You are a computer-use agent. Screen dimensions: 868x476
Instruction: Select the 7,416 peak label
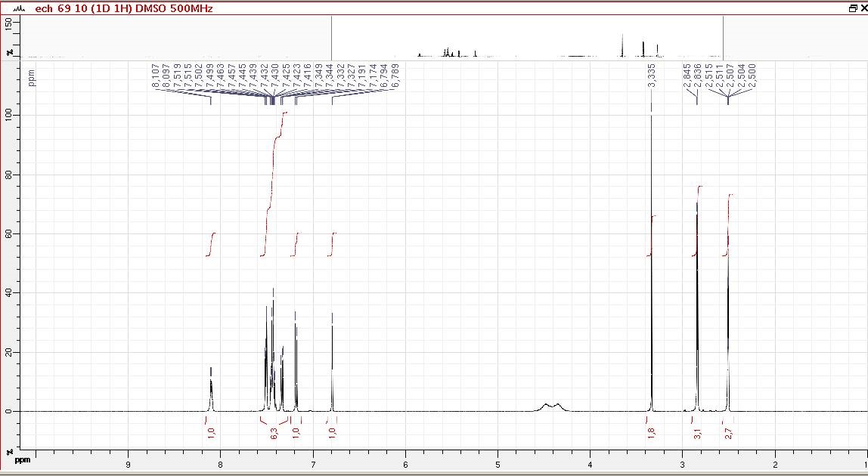[308, 76]
